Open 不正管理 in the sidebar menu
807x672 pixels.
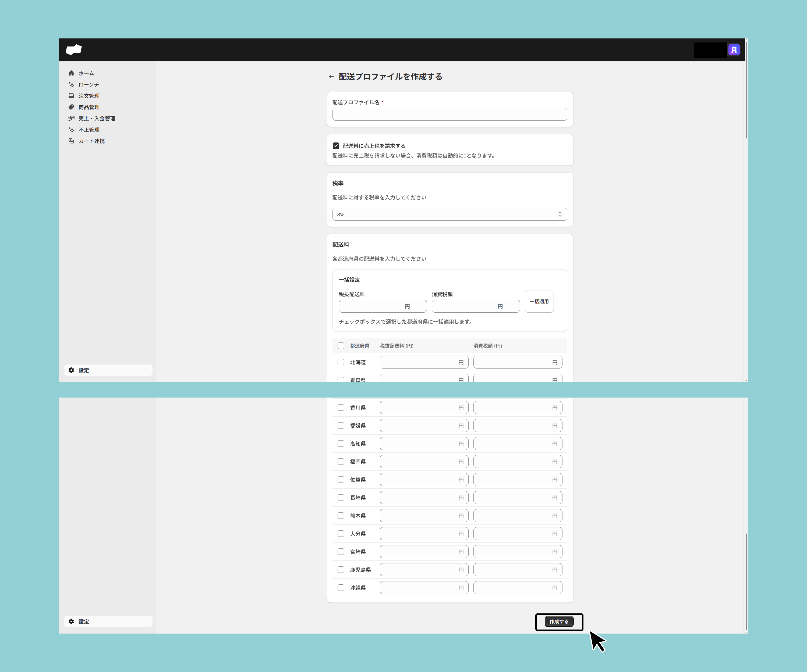[89, 130]
